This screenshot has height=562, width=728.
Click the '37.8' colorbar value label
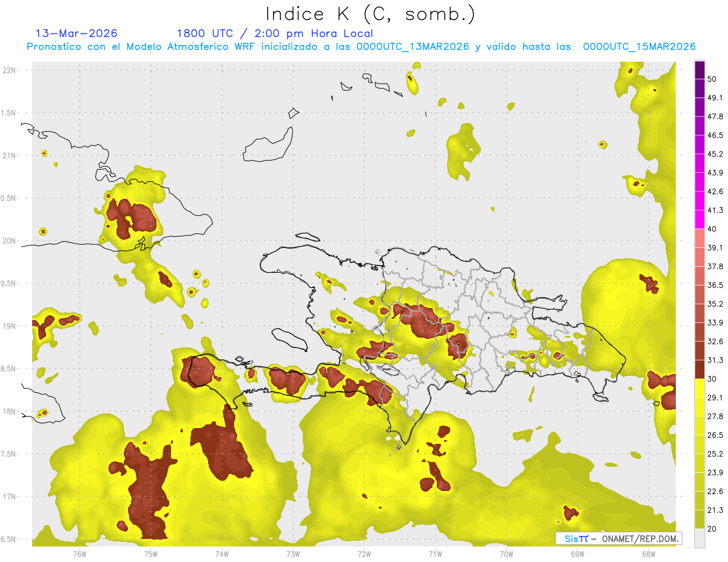[x=716, y=266]
